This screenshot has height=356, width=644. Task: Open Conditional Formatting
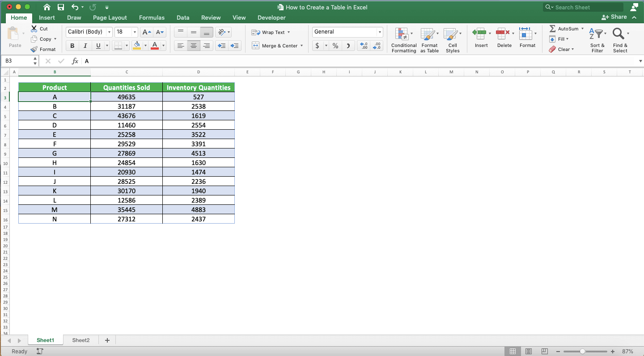click(x=404, y=40)
